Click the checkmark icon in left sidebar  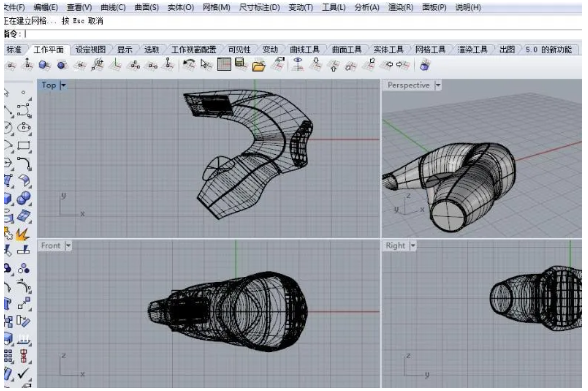coord(23,373)
